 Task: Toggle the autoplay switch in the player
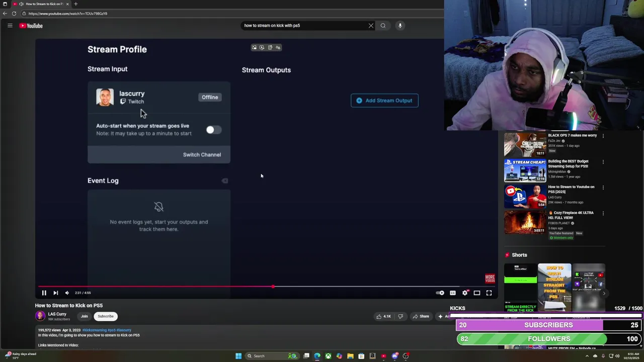[440, 293]
